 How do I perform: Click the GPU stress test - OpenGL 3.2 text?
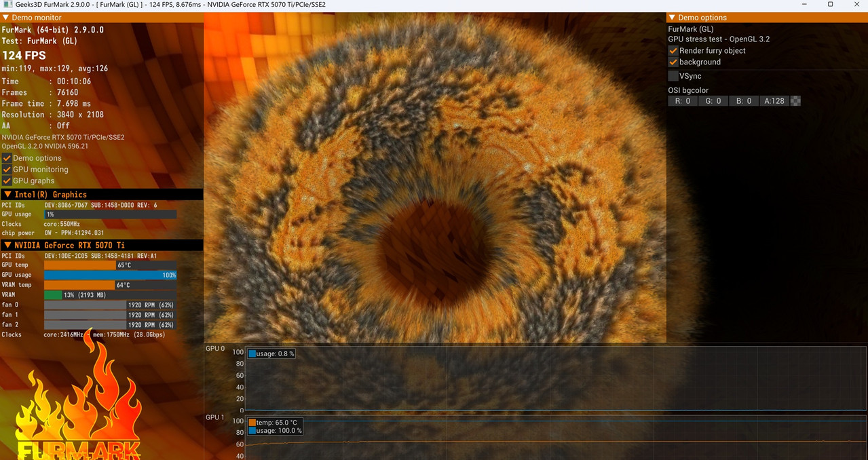(x=719, y=39)
